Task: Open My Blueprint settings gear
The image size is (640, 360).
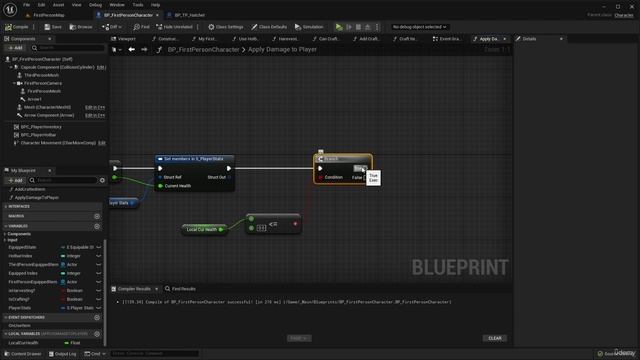Action: pyautogui.click(x=102, y=180)
